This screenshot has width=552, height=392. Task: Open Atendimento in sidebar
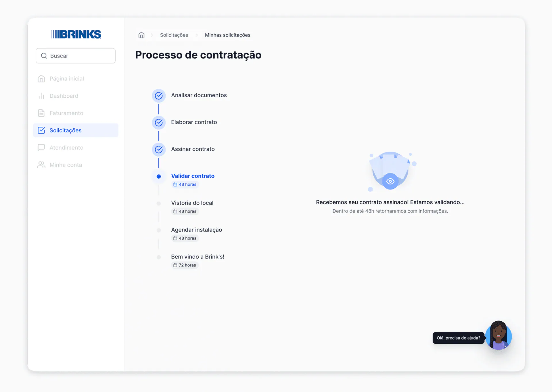(x=76, y=148)
